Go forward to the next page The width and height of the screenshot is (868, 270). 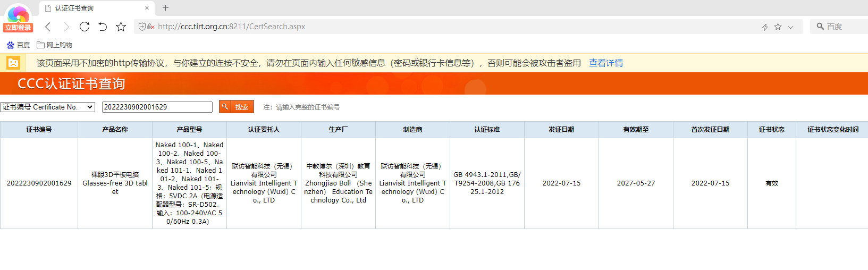pyautogui.click(x=66, y=27)
